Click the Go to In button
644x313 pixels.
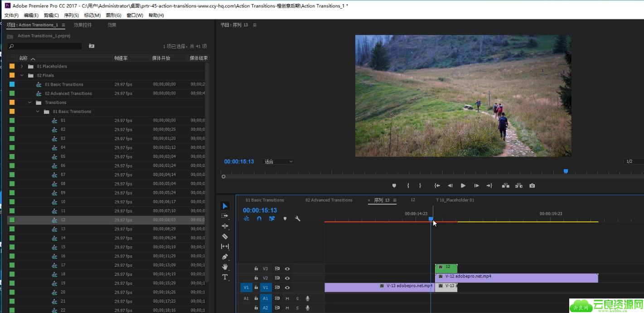(437, 186)
